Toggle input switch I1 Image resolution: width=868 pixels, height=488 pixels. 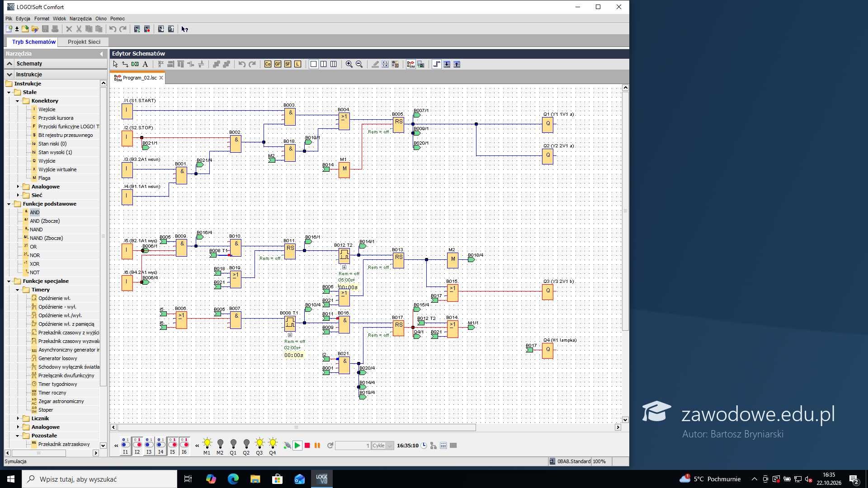point(125,445)
